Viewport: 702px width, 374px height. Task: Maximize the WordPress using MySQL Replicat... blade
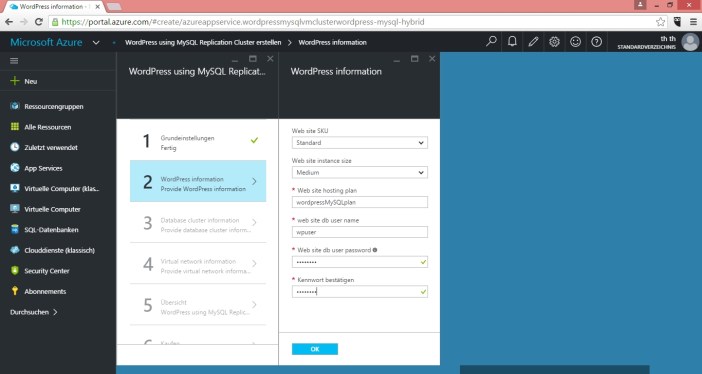(x=253, y=59)
